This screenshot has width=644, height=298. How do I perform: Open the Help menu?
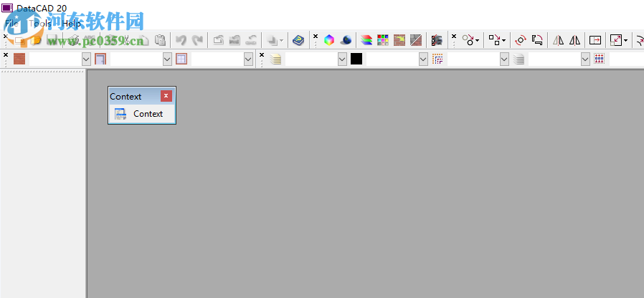coord(72,24)
